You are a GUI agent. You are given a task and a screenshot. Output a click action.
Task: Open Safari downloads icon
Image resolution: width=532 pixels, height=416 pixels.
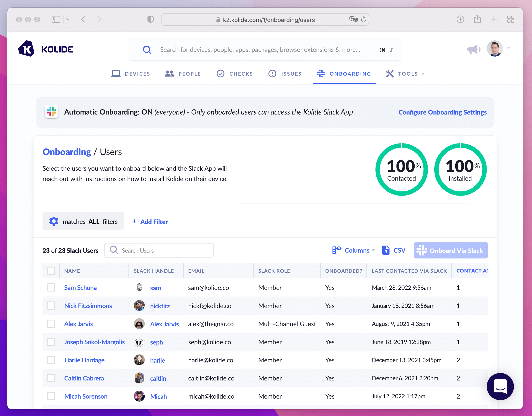point(460,19)
